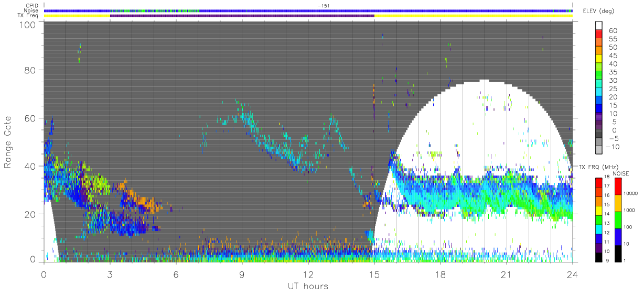The height and width of the screenshot is (297, 644).
Task: Pick the green segment of the NOISE colorbar
Action: tap(617, 219)
